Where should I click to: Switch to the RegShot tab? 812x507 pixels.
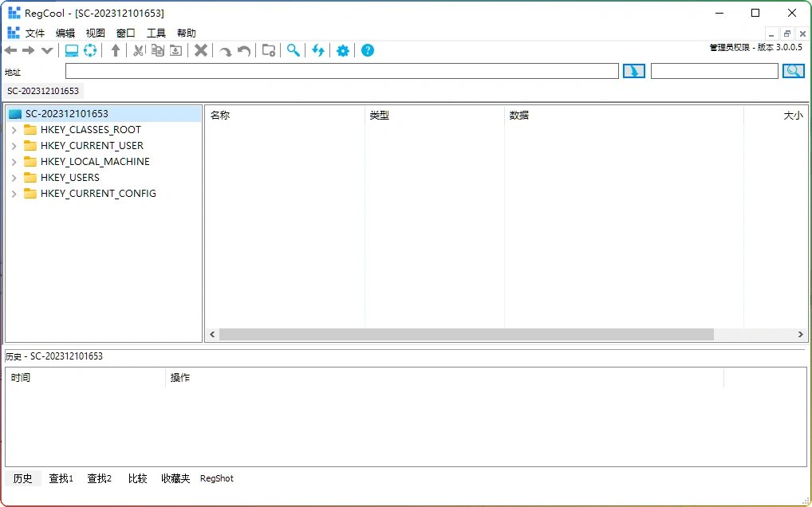tap(216, 478)
